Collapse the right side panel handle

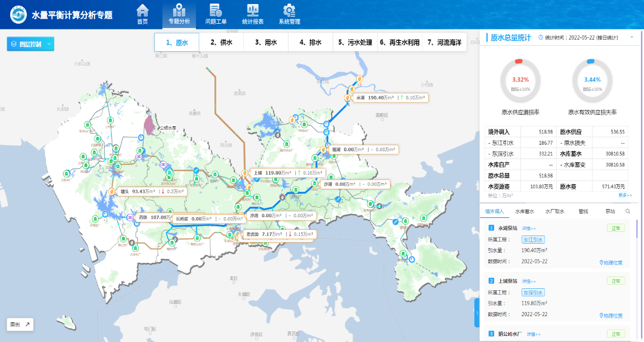477,313
